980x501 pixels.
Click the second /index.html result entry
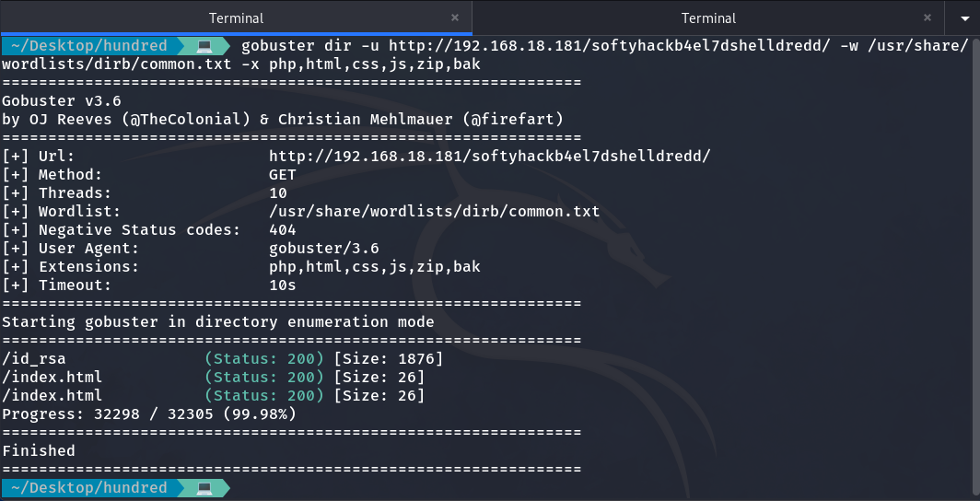pyautogui.click(x=52, y=396)
